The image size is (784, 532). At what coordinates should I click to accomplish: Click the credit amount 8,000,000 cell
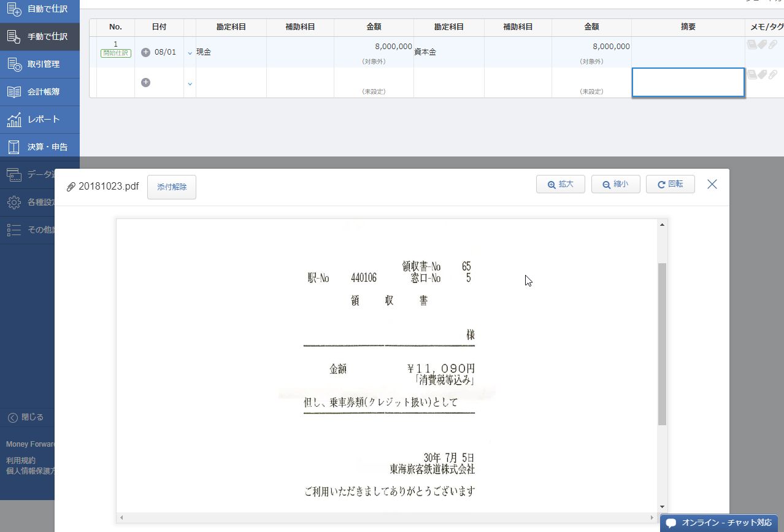pos(591,52)
